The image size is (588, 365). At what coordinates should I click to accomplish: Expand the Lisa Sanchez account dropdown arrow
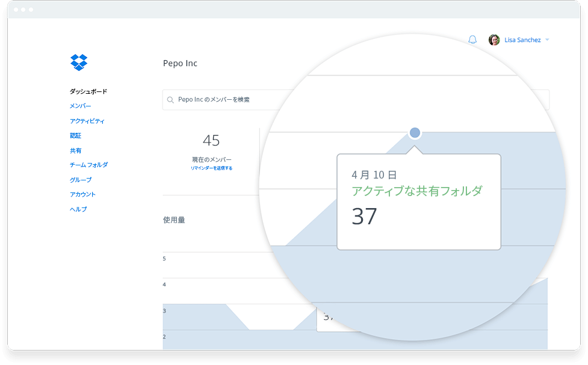click(546, 40)
